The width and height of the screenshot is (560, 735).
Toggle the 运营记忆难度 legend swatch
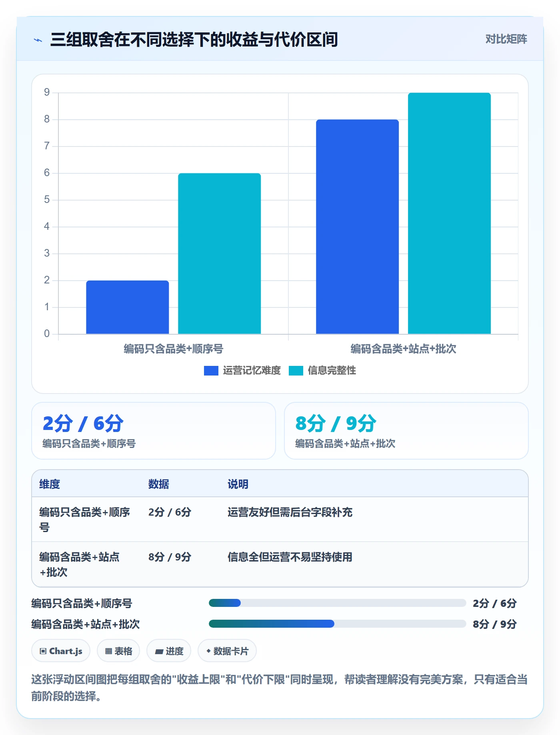click(x=211, y=371)
